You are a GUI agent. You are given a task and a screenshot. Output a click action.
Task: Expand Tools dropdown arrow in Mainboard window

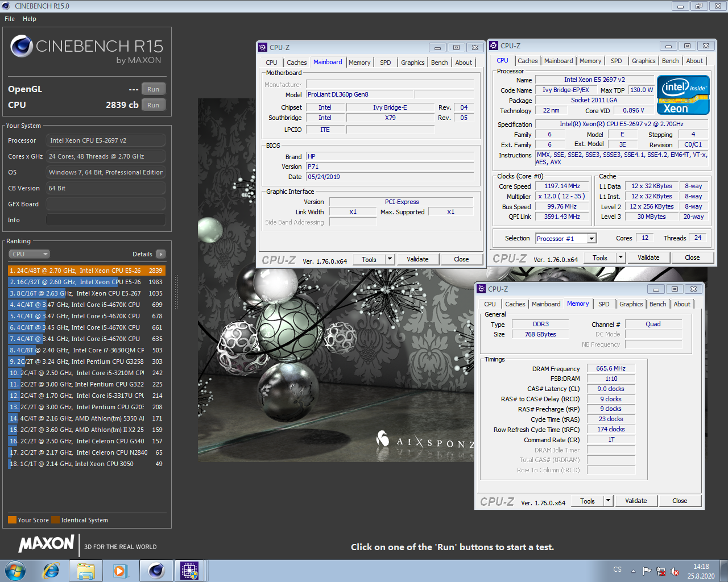click(x=390, y=259)
